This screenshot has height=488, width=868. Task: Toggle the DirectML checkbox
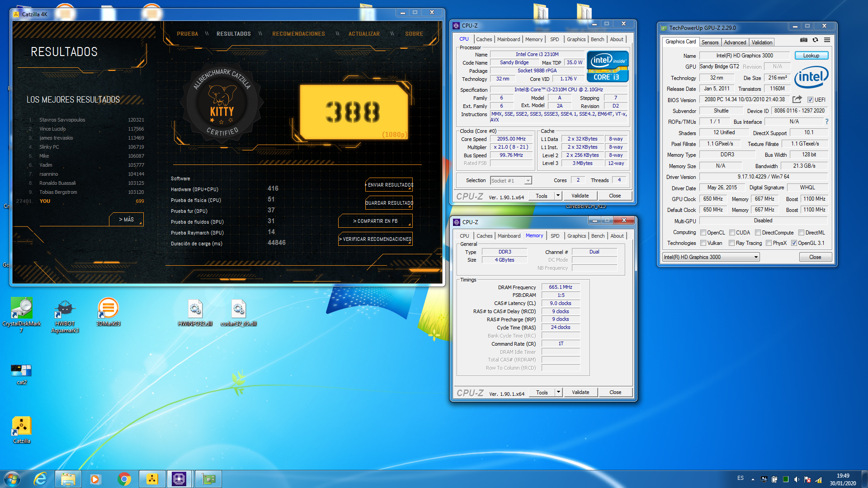pyautogui.click(x=801, y=233)
